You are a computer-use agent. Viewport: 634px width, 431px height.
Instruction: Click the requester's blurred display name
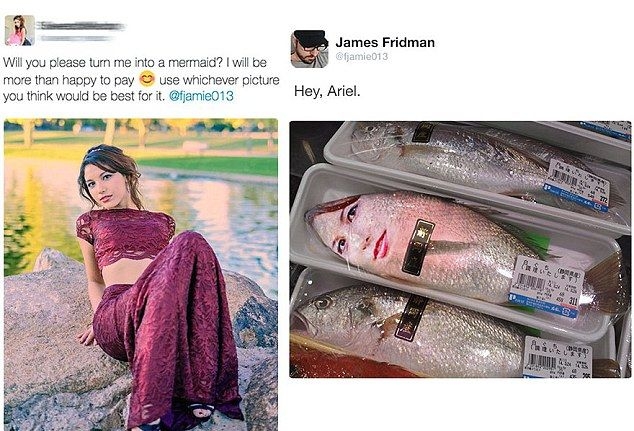[80, 26]
